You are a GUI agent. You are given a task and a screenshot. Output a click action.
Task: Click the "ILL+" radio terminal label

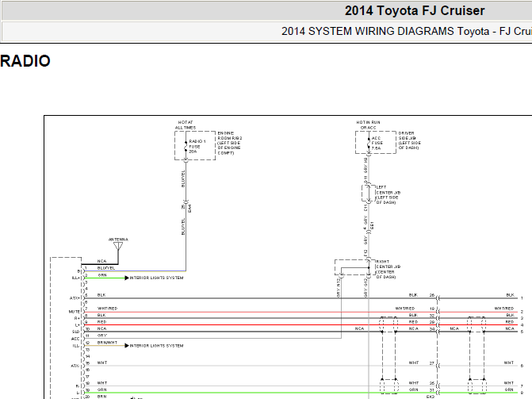pyautogui.click(x=75, y=278)
